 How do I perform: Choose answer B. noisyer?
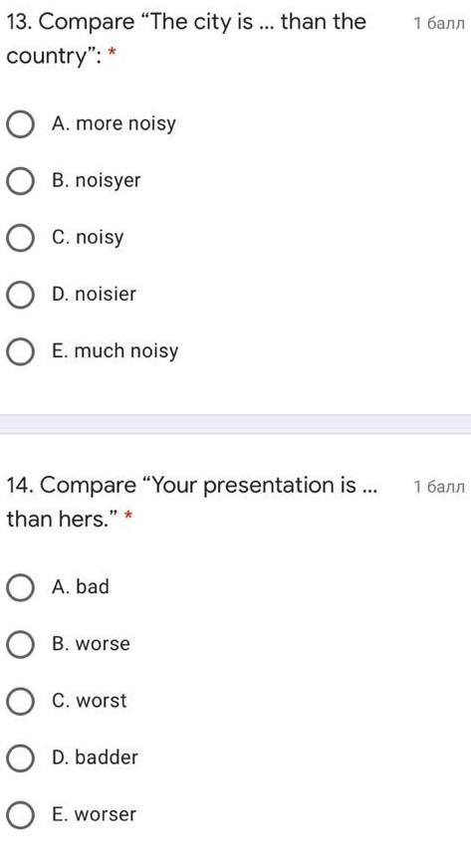[21, 181]
